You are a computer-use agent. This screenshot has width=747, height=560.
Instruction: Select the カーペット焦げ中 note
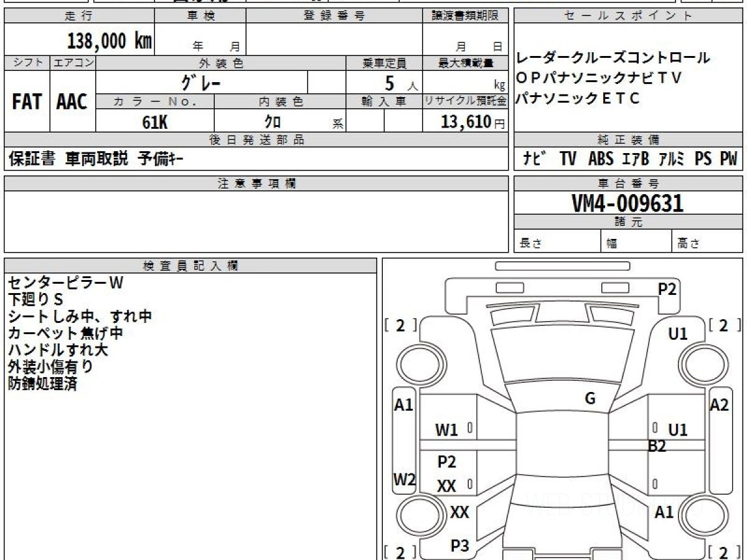(x=65, y=333)
